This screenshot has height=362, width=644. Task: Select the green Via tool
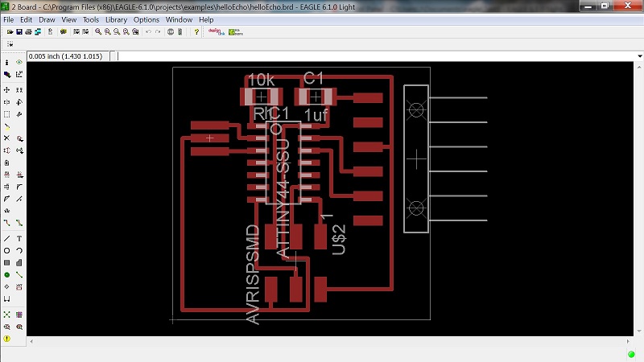point(6,274)
